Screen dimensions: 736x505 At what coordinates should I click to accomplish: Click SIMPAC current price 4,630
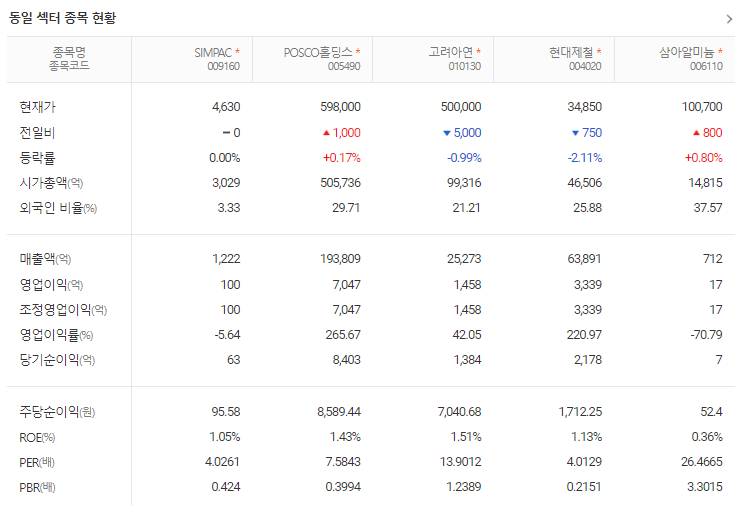click(x=226, y=107)
